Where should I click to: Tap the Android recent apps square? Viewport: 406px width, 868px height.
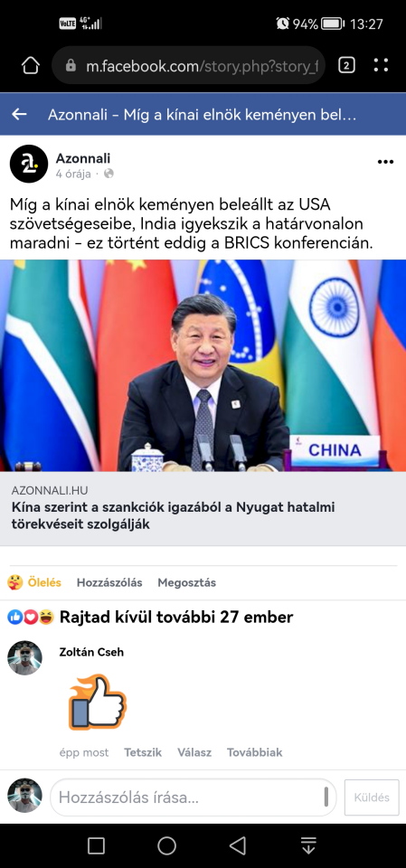(96, 845)
